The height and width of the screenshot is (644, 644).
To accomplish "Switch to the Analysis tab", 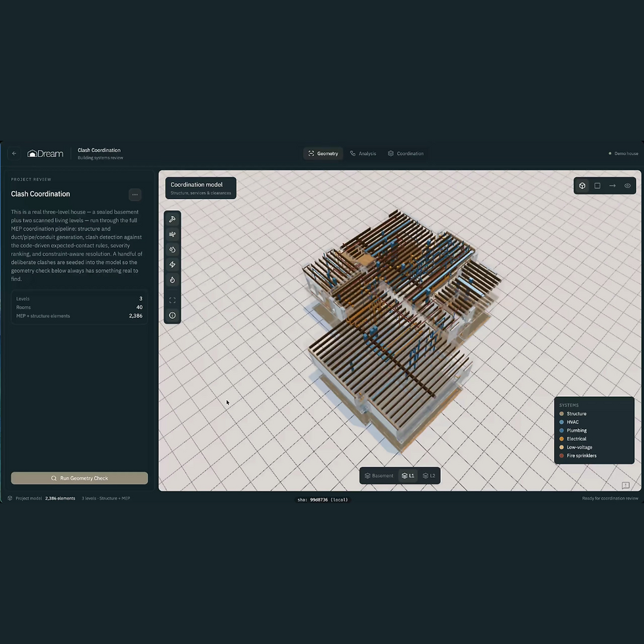I will (x=363, y=154).
